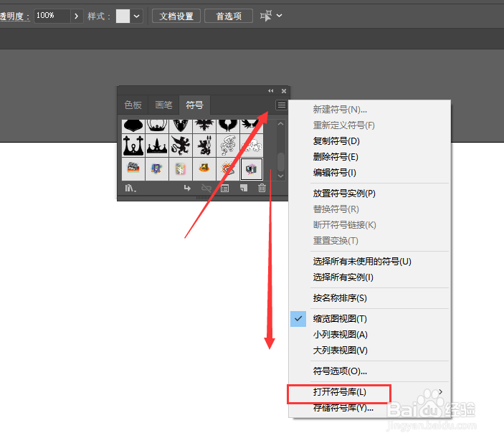
Task: Select the twin-cross crown symbol
Action: (x=133, y=146)
